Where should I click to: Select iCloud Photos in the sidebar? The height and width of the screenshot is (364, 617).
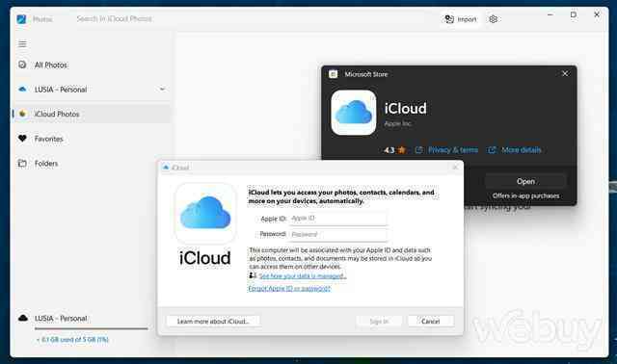coord(93,114)
